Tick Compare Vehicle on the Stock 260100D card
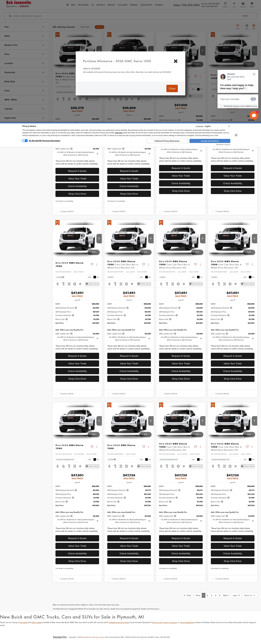 (x=212, y=578)
